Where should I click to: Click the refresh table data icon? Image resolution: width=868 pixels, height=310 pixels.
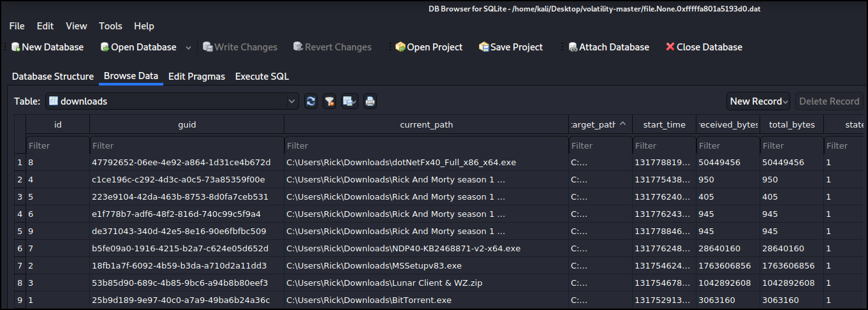coord(311,101)
